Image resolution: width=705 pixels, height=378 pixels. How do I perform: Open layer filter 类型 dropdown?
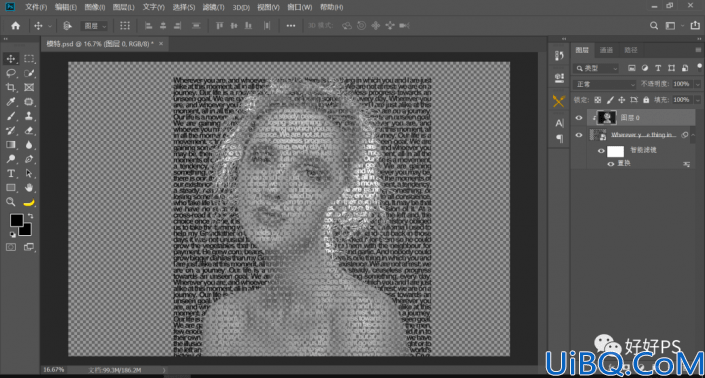[596, 68]
